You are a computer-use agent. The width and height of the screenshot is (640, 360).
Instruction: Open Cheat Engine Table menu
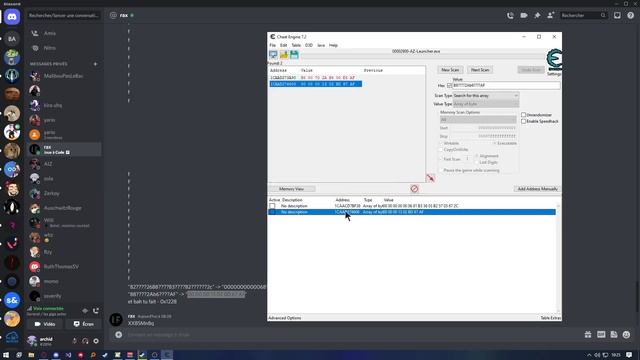point(296,45)
